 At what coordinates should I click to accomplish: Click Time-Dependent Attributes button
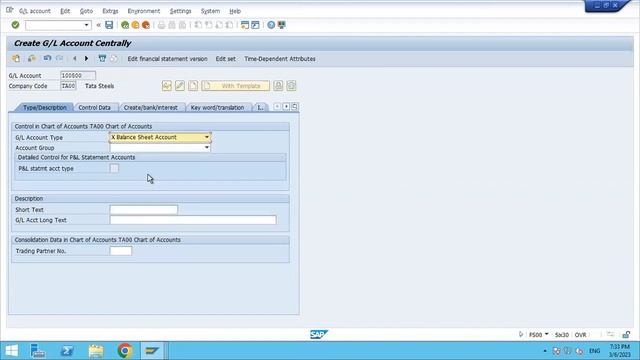pyautogui.click(x=280, y=59)
